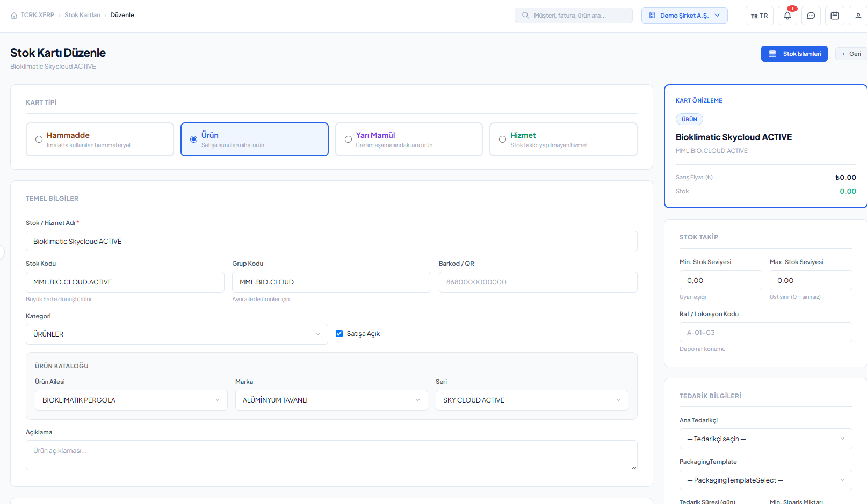The image size is (867, 504).
Task: Open the user profile icon
Action: point(858,16)
